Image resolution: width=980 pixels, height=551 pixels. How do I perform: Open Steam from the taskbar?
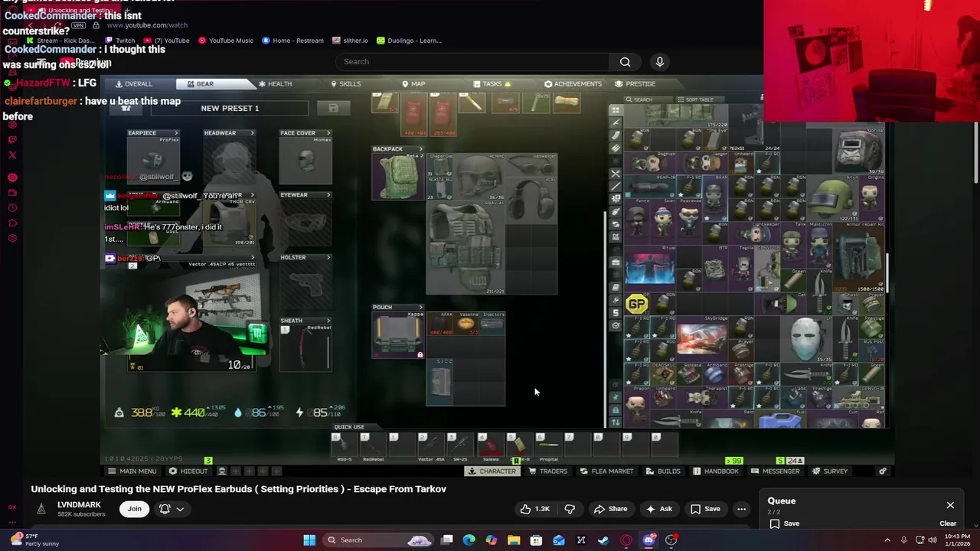(x=603, y=540)
